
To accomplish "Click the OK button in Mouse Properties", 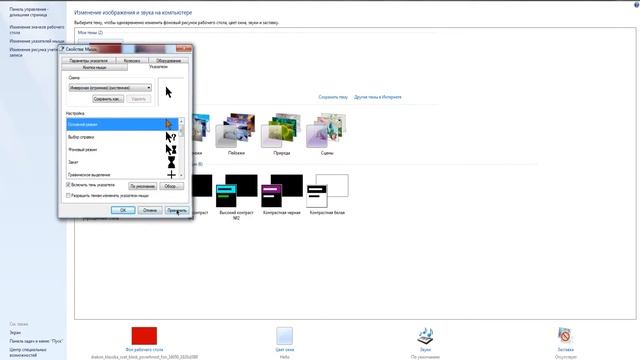I will pos(123,210).
